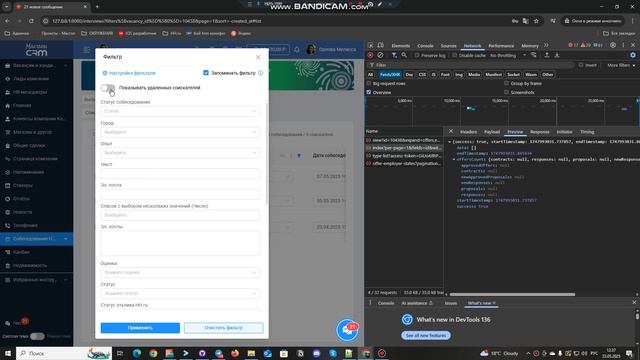Switch to DevTools Console tab
The image size is (640, 360).
(425, 46)
